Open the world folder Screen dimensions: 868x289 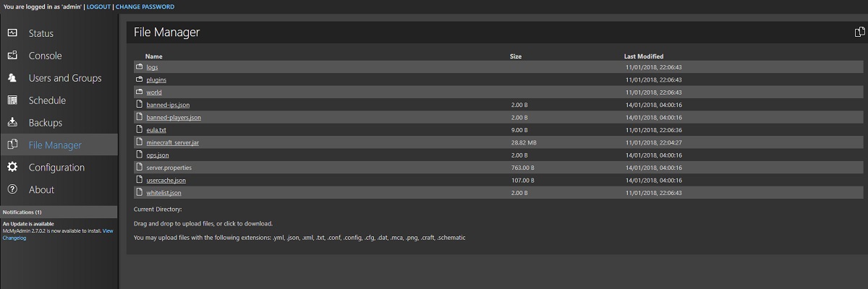pyautogui.click(x=154, y=92)
